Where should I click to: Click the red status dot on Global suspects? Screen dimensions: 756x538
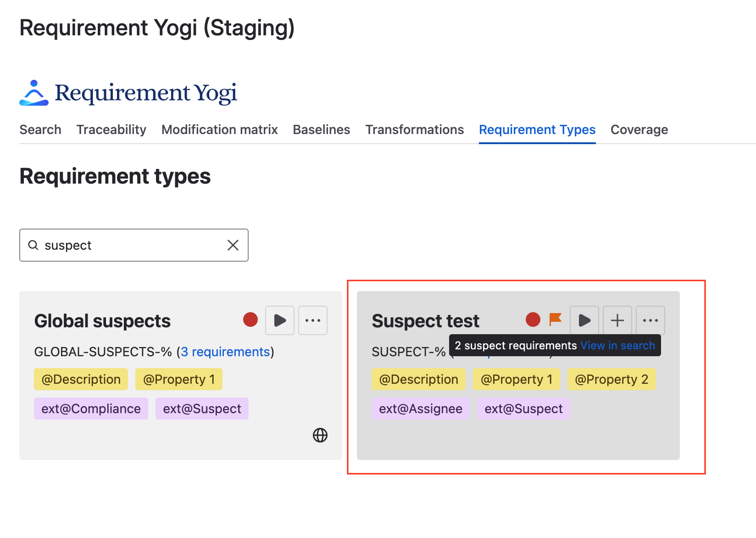(x=250, y=319)
